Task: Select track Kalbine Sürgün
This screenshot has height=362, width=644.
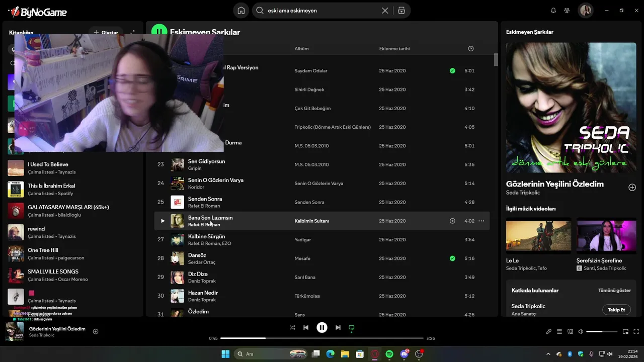Action: pos(206,236)
